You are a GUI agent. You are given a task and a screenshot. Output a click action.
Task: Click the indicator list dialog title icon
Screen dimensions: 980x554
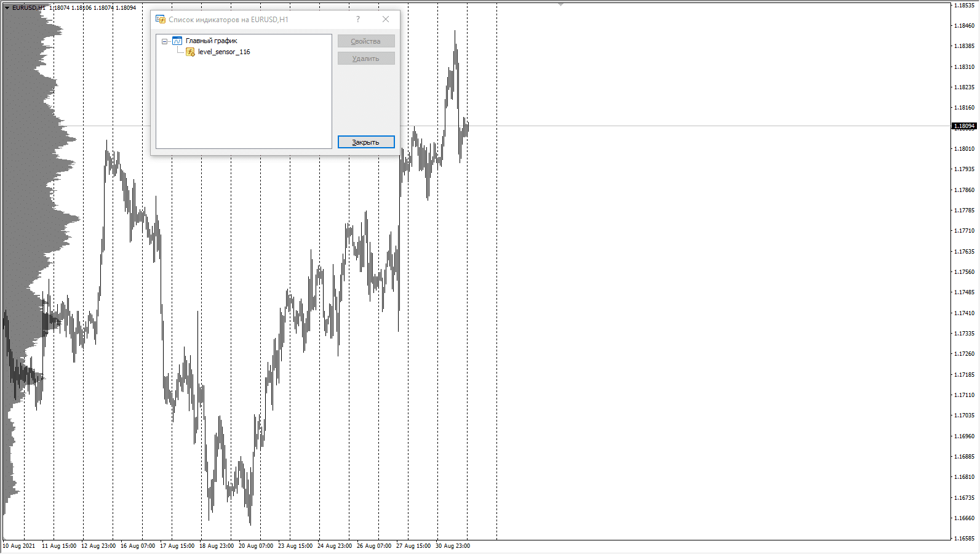(x=161, y=19)
